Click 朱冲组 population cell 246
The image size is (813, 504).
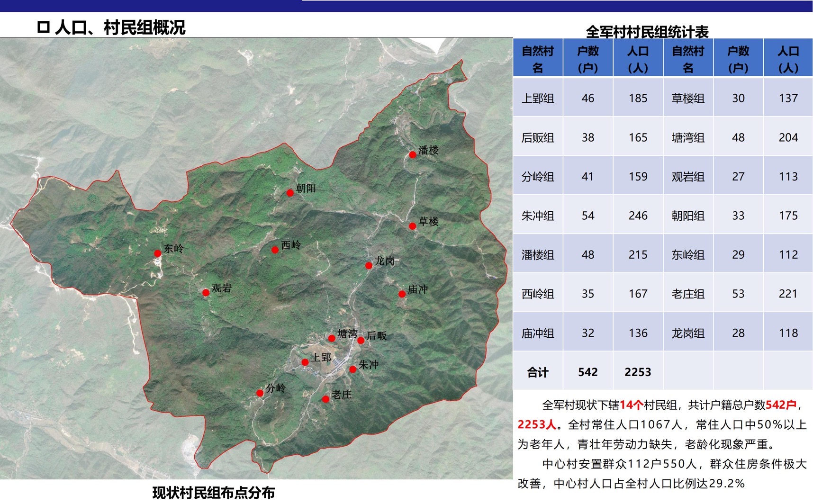[638, 216]
